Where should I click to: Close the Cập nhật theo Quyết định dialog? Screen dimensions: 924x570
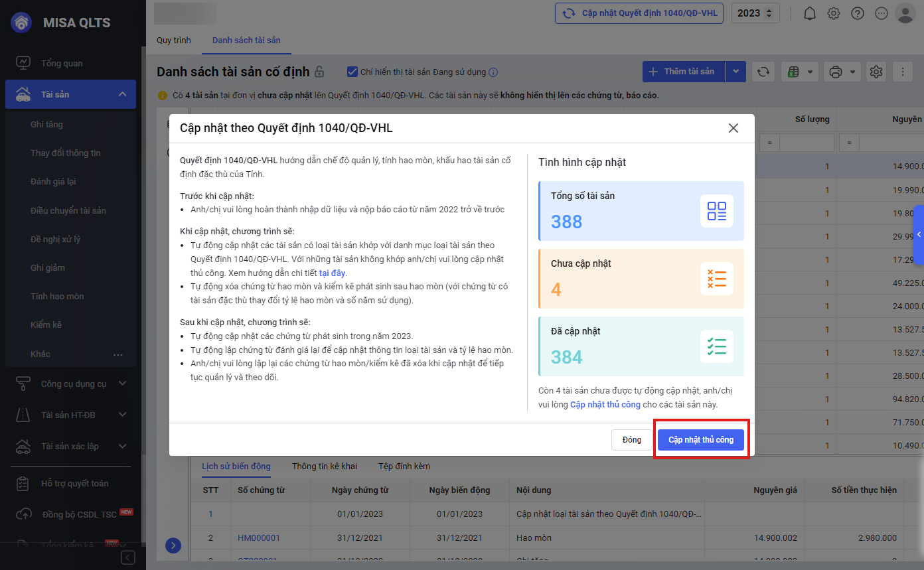pyautogui.click(x=733, y=128)
